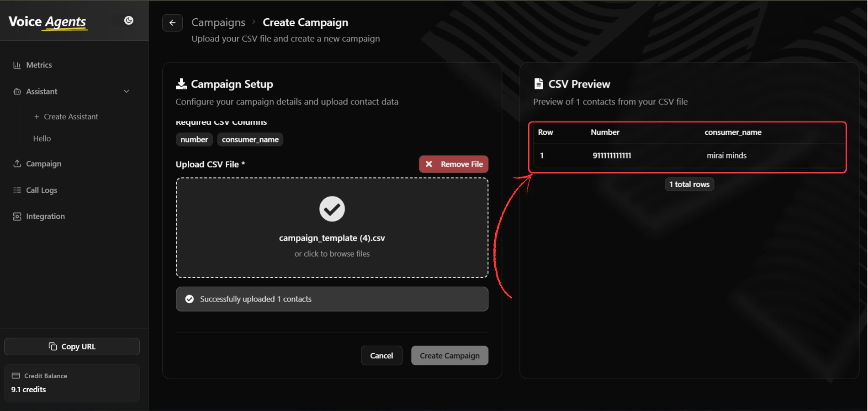Viewport: 868px width, 411px height.
Task: Click the download icon next to Campaign Setup
Action: click(181, 84)
